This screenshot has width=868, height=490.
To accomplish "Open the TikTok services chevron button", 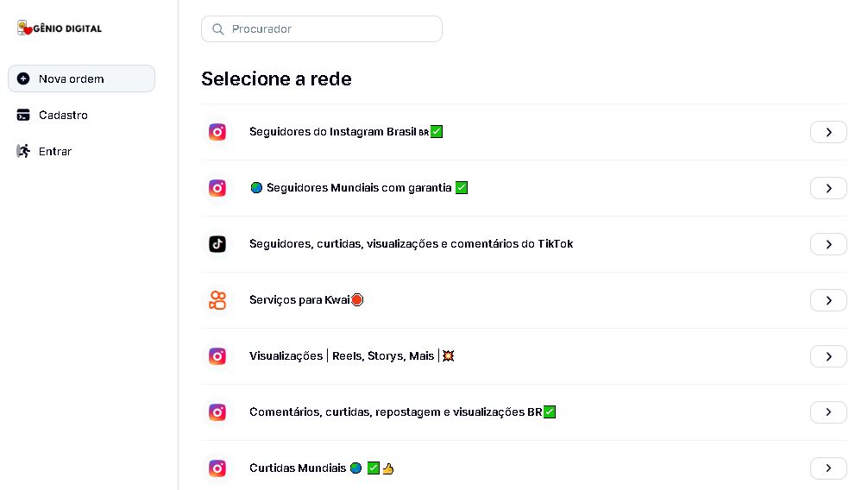I will tap(828, 244).
